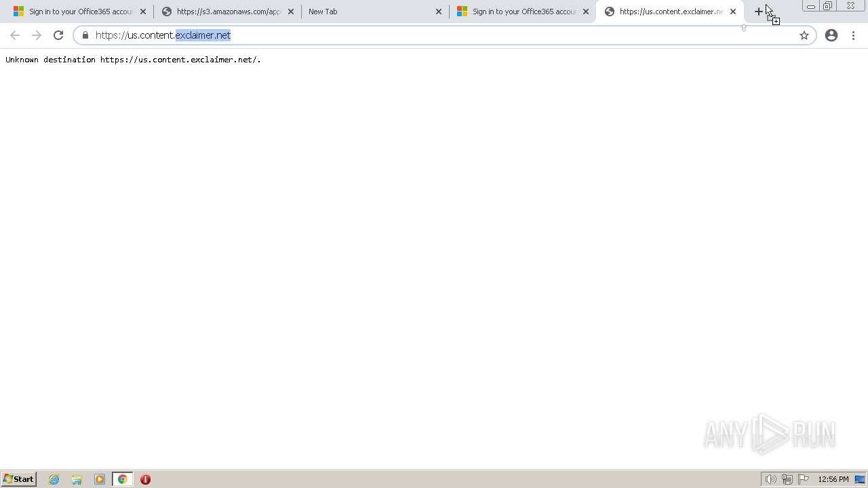Open Windows Explorer folder in taskbar
Screen dimensions: 868x488
tap(77, 479)
